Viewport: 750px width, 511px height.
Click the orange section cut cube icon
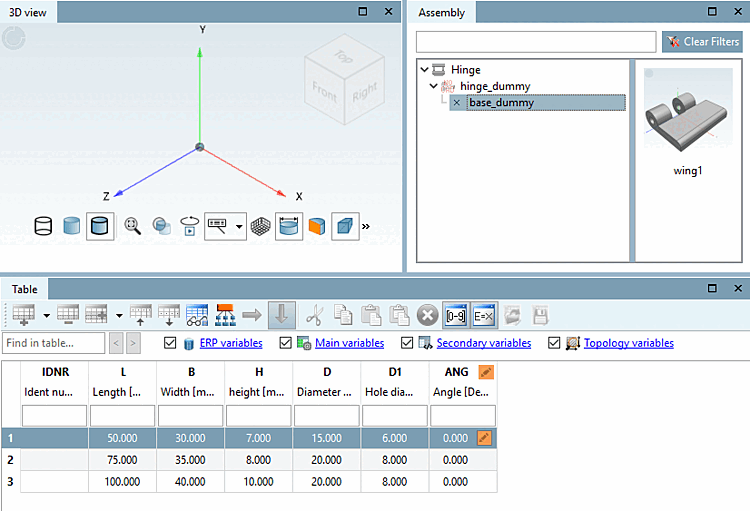click(317, 226)
